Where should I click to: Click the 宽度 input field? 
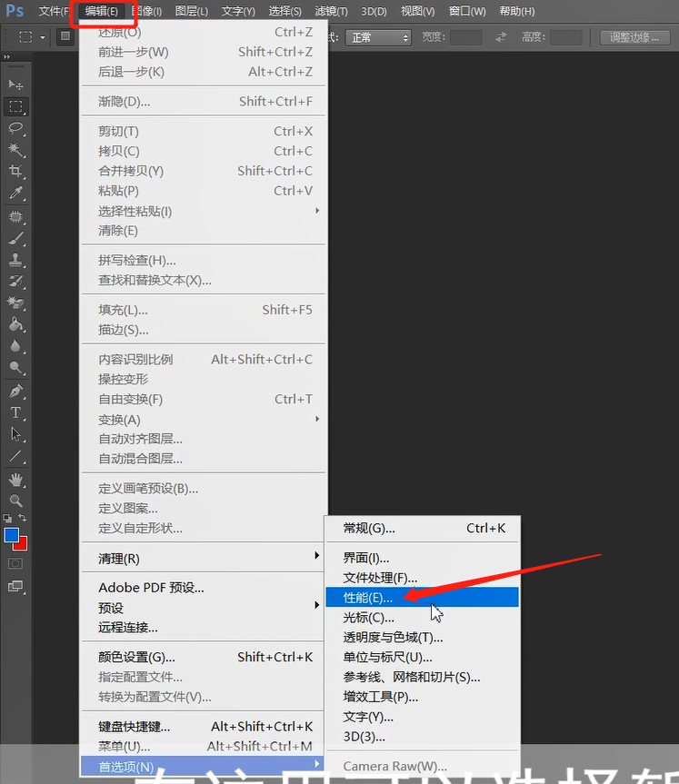465,37
